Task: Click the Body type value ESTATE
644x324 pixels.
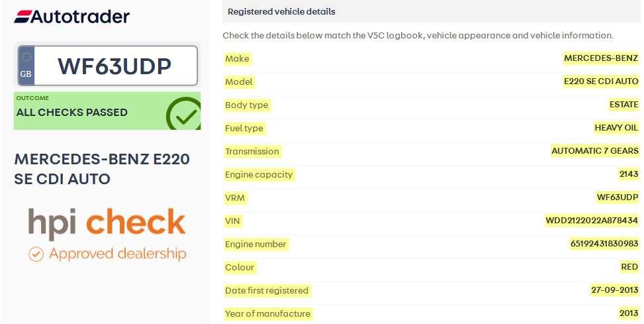Action: click(623, 105)
